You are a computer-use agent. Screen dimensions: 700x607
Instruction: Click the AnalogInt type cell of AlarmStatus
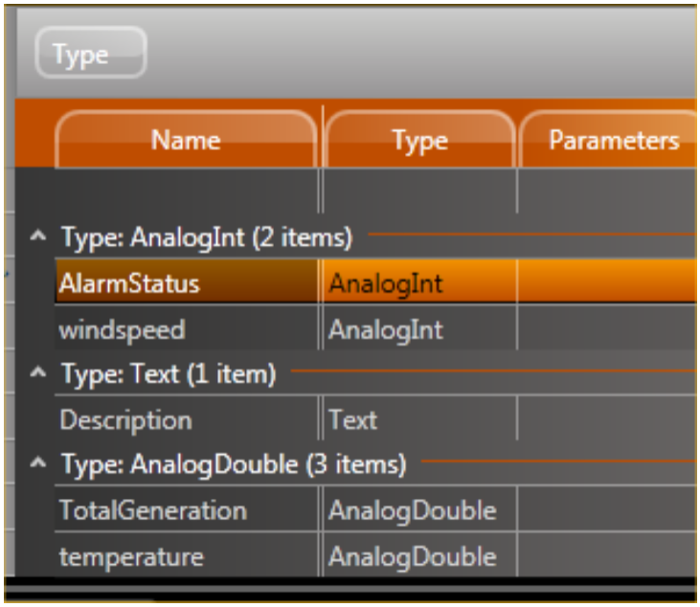pos(386,283)
